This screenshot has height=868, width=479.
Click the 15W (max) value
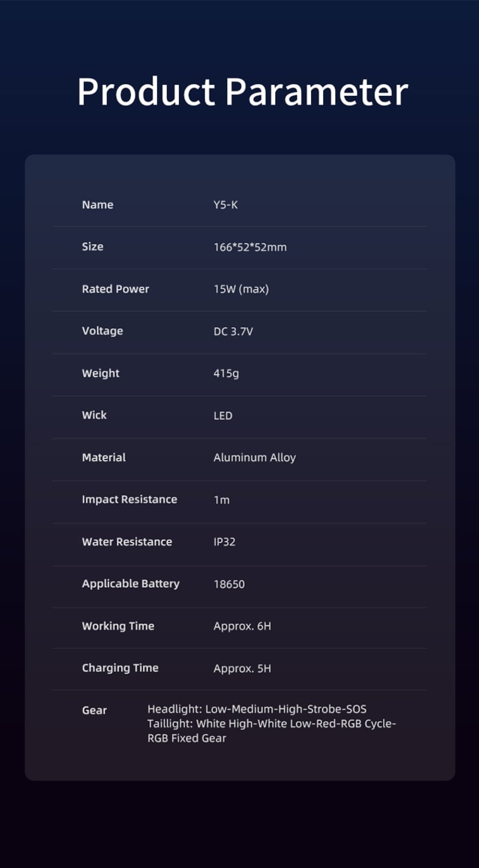(241, 289)
